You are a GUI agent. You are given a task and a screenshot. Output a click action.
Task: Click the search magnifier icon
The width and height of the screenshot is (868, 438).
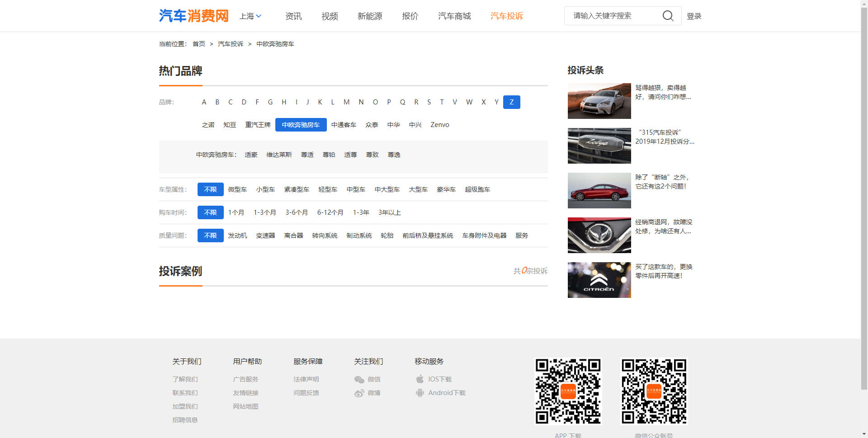[x=668, y=16]
